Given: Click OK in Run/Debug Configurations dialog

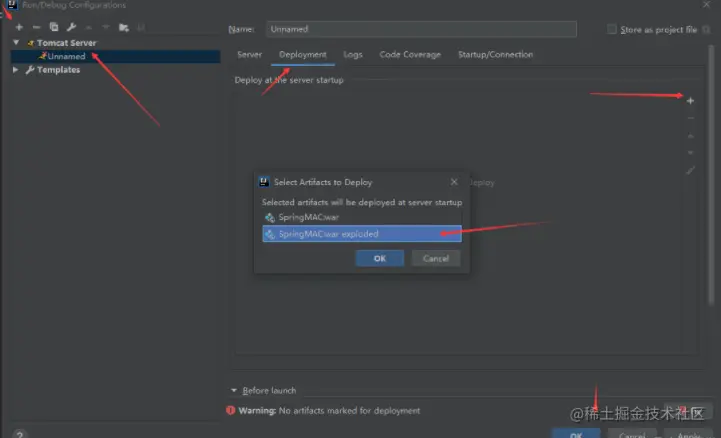Looking at the screenshot, I should pos(576,434).
